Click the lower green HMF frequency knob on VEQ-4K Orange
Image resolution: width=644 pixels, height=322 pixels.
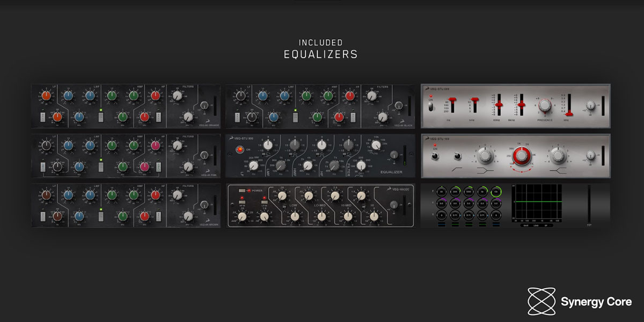pos(122,116)
